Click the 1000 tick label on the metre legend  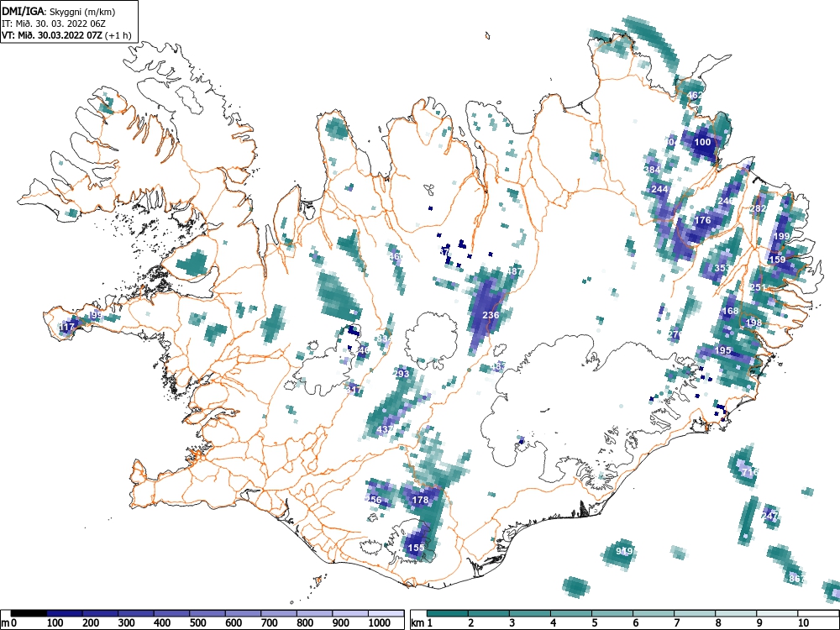click(x=380, y=623)
